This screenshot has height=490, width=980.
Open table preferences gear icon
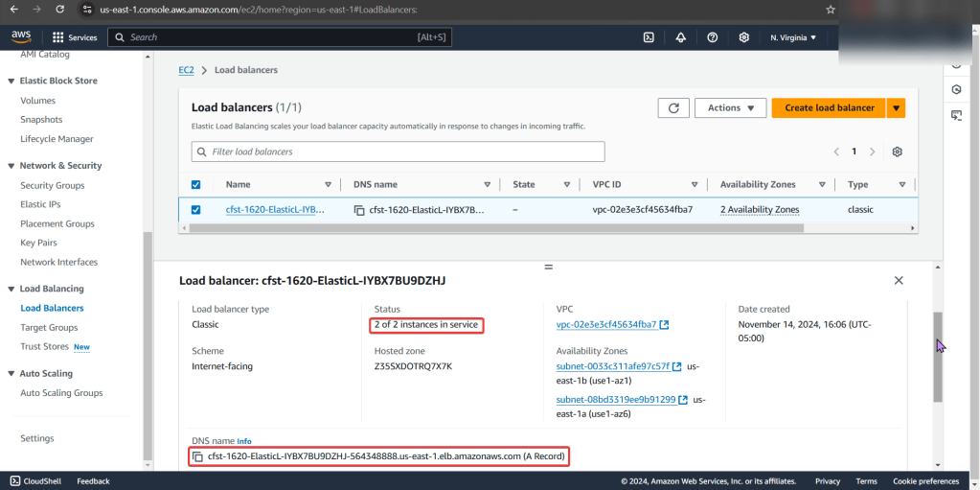(897, 152)
